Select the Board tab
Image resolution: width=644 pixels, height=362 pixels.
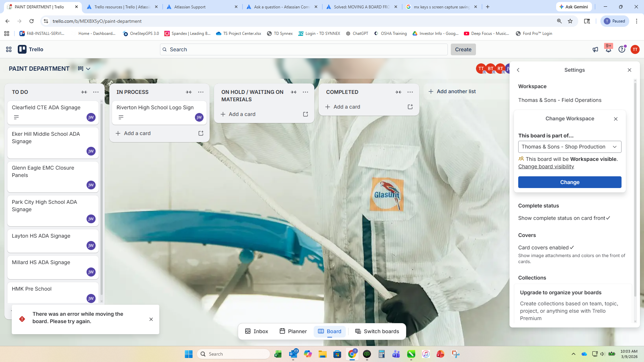pos(329,331)
